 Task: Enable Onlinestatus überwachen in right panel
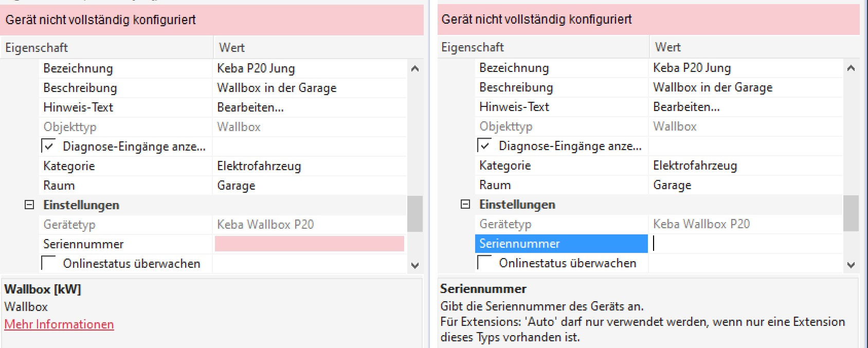click(x=484, y=263)
